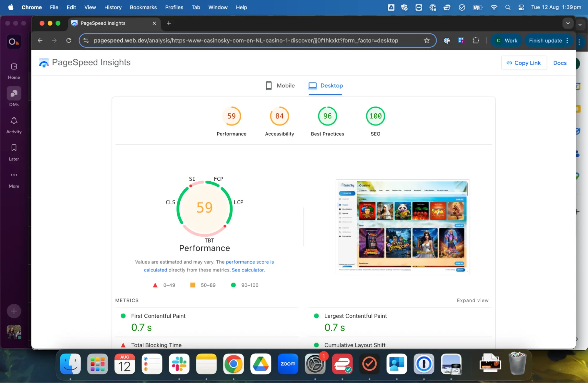Bookmark this page with star icon
The width and height of the screenshot is (588, 383).
[427, 41]
